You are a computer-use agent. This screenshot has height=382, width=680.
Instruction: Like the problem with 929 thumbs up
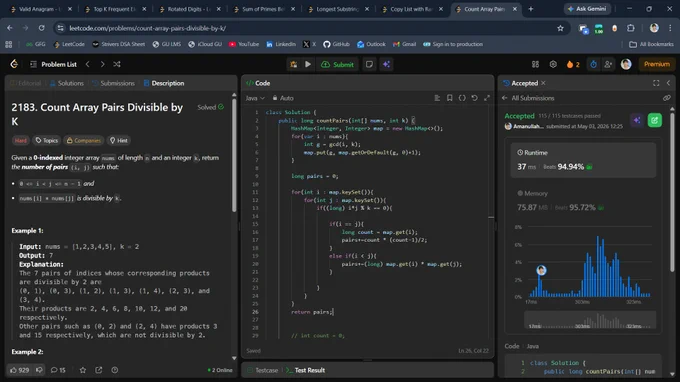tap(20, 370)
